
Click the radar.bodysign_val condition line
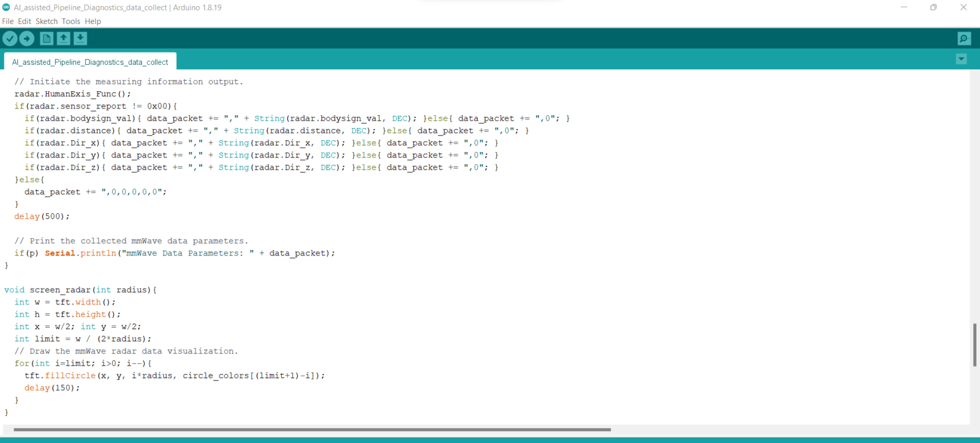click(297, 118)
